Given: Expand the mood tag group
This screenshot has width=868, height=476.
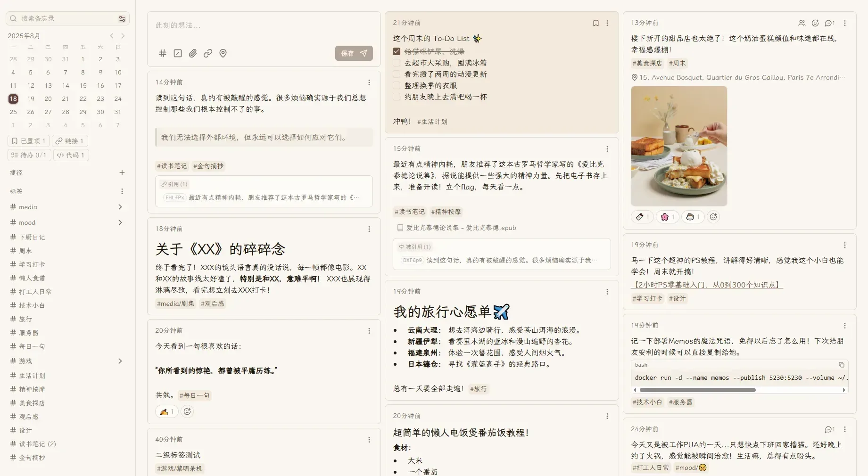Looking at the screenshot, I should pos(120,222).
